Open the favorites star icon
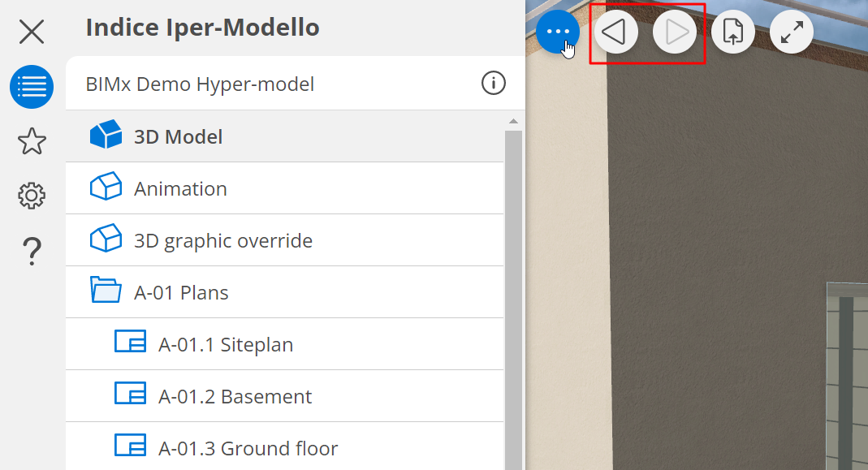Screen dimensions: 868x470 tap(32, 141)
